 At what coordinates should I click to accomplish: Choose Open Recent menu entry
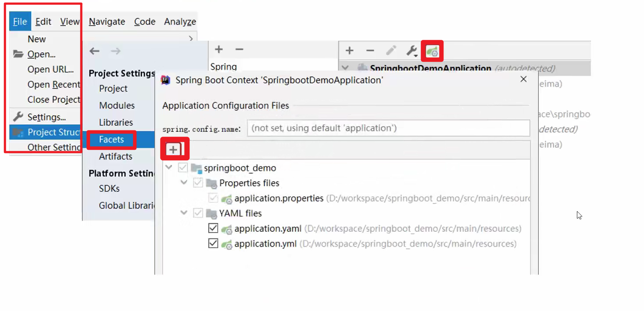click(54, 85)
